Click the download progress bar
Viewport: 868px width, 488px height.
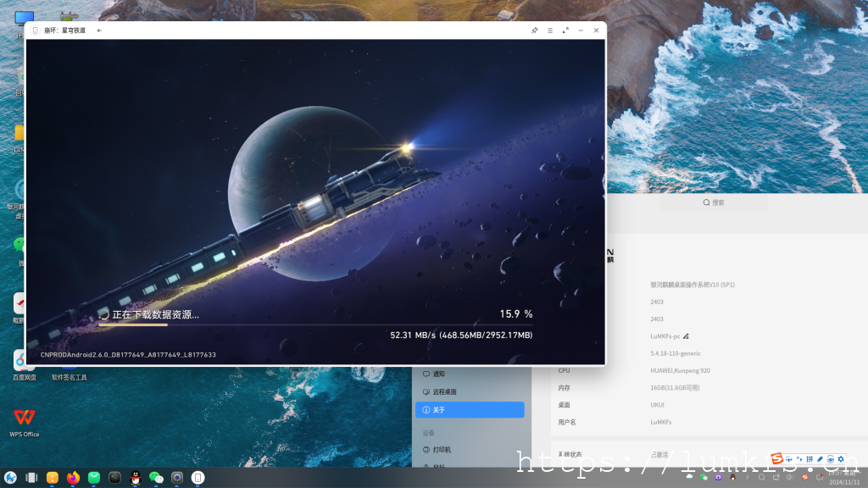tap(315, 324)
